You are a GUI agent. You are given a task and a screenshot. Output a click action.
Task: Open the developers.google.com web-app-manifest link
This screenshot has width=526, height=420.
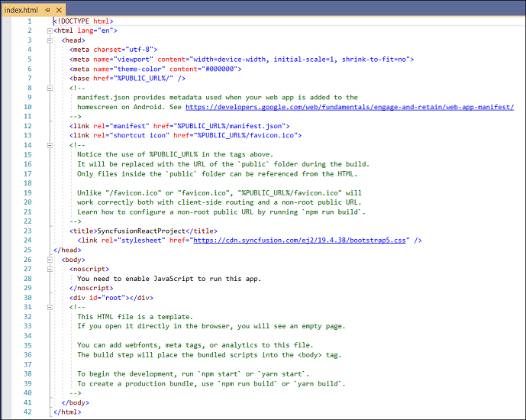pyautogui.click(x=350, y=107)
